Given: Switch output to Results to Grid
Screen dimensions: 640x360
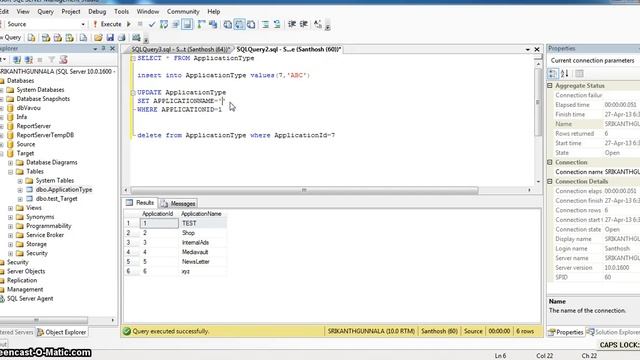Looking at the screenshot, I should pyautogui.click(x=240, y=24).
